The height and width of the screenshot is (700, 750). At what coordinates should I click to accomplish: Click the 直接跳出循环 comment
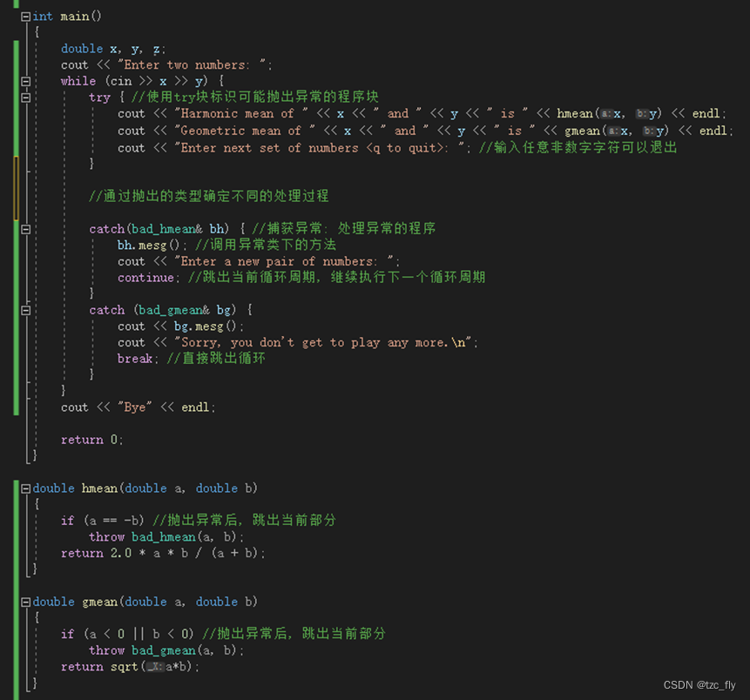click(216, 359)
